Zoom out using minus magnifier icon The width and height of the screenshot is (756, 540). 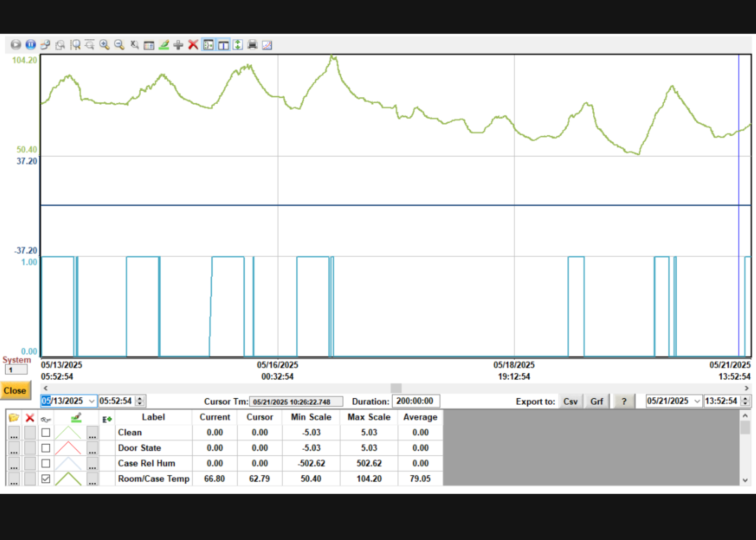click(119, 45)
